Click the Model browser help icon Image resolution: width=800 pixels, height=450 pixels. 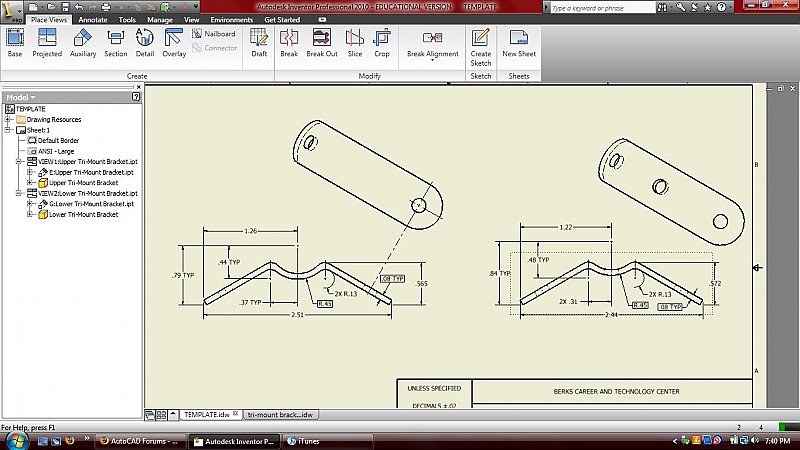(x=136, y=96)
